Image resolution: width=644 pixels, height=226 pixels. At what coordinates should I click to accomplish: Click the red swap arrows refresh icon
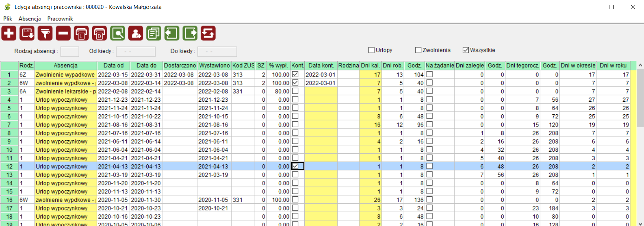(x=208, y=33)
